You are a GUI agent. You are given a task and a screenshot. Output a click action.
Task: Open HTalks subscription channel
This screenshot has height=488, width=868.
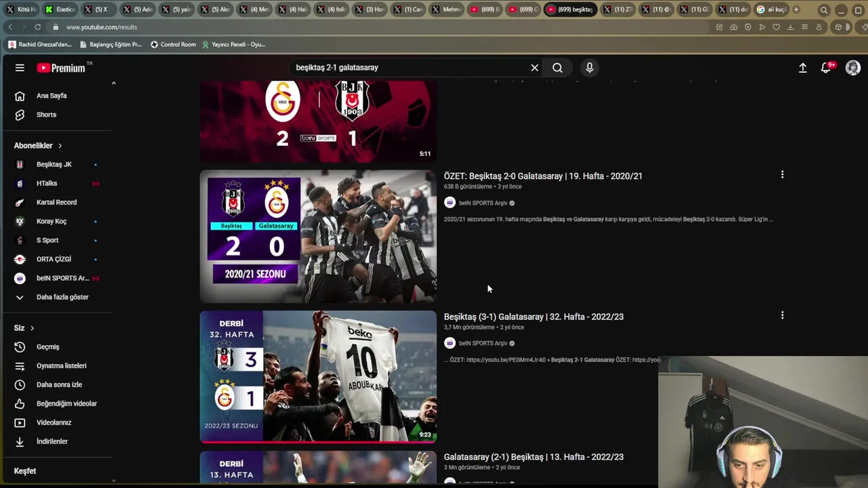point(56,183)
